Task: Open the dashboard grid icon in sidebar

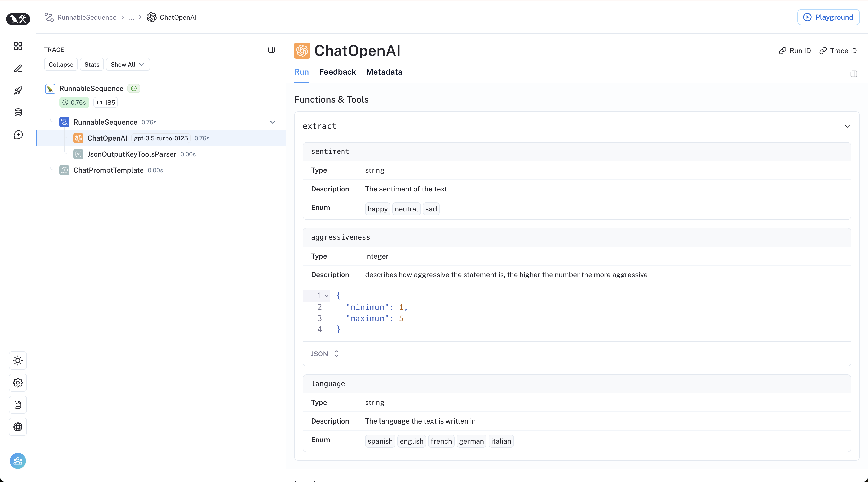Action: 18,46
